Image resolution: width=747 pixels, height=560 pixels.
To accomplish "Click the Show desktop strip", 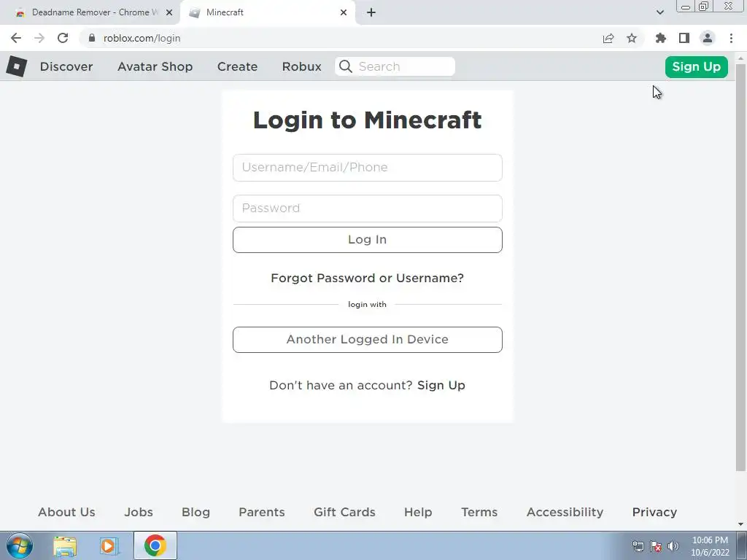I will (741, 545).
